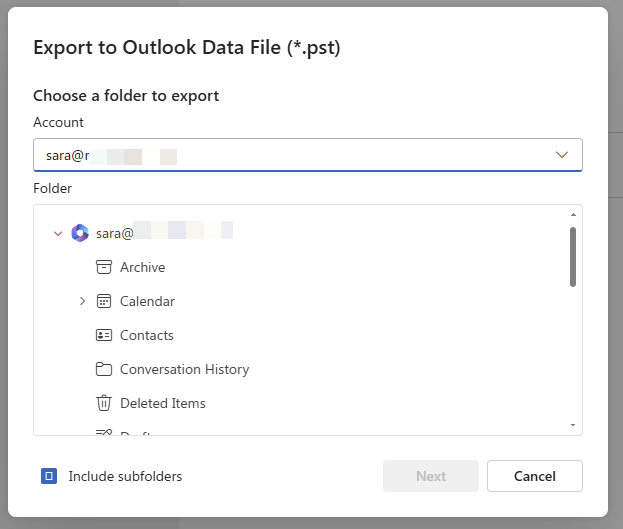
Task: Select the Archive folder label
Action: tap(142, 267)
